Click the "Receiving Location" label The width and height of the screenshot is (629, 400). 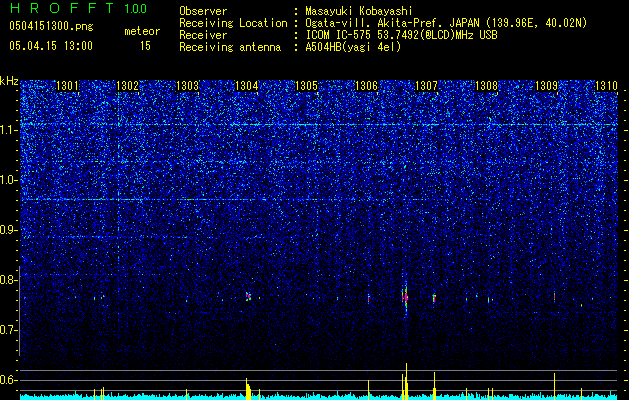233,23
